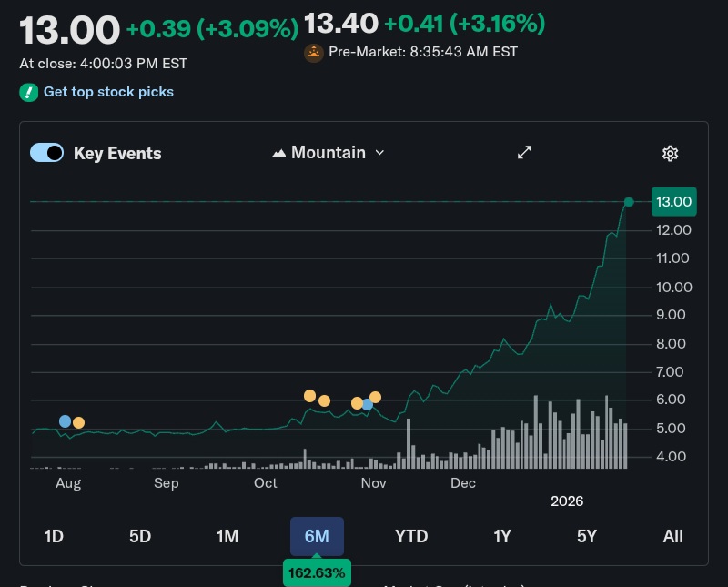This screenshot has width=728, height=587.
Task: Click the 5.00 price axis label
Action: (x=671, y=428)
